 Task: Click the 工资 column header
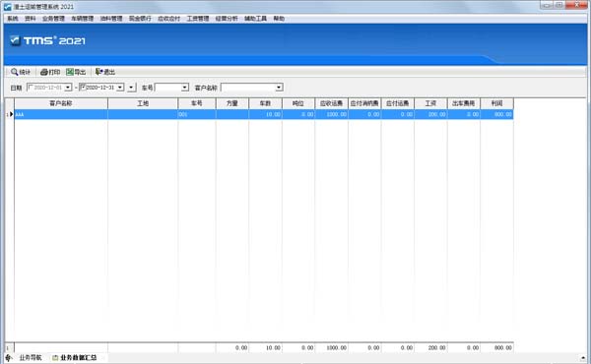point(430,103)
